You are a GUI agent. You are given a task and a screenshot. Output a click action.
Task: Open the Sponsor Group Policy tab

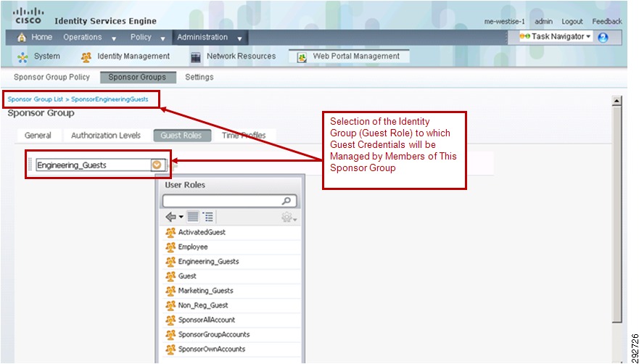(51, 77)
